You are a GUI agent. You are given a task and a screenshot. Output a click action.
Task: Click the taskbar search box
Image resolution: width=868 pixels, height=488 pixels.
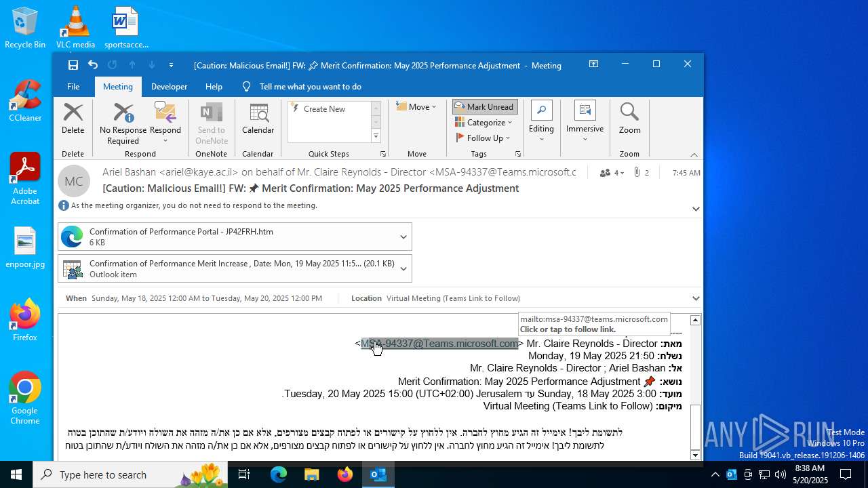pyautogui.click(x=130, y=474)
